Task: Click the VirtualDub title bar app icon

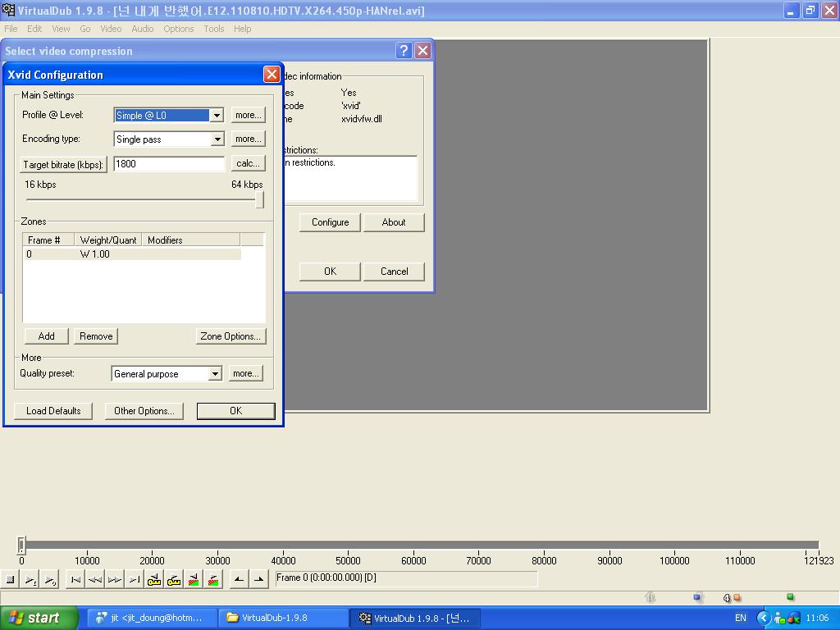Action: pyautogui.click(x=8, y=10)
